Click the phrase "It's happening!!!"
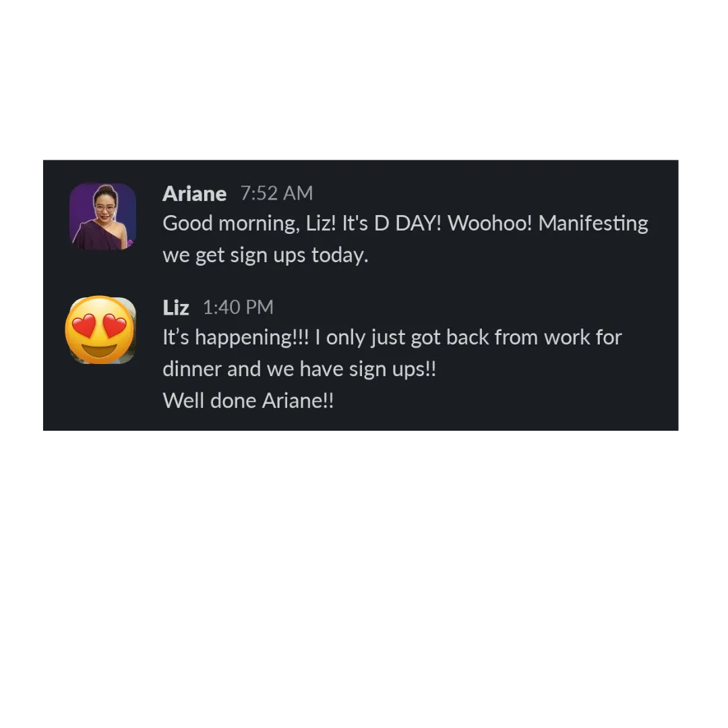 [236, 338]
